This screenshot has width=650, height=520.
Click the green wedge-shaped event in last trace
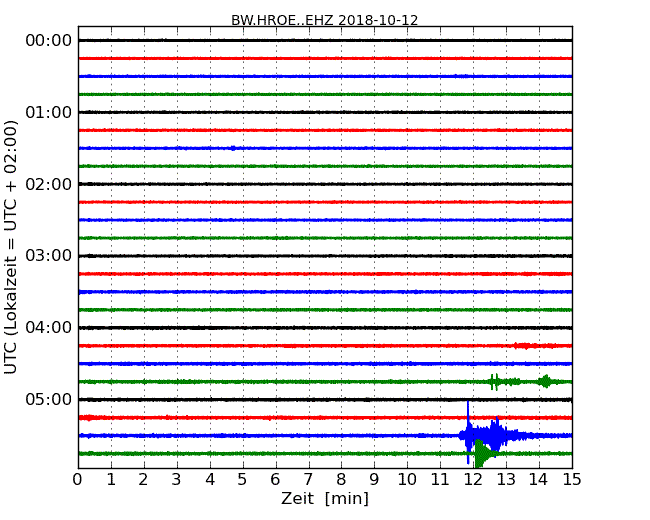(484, 453)
